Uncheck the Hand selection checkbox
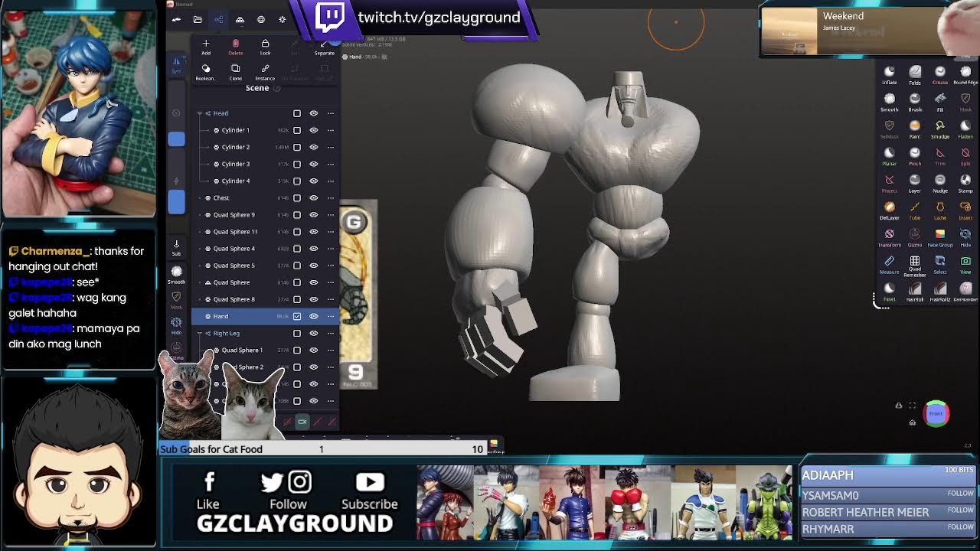This screenshot has width=980, height=551. pos(297,316)
